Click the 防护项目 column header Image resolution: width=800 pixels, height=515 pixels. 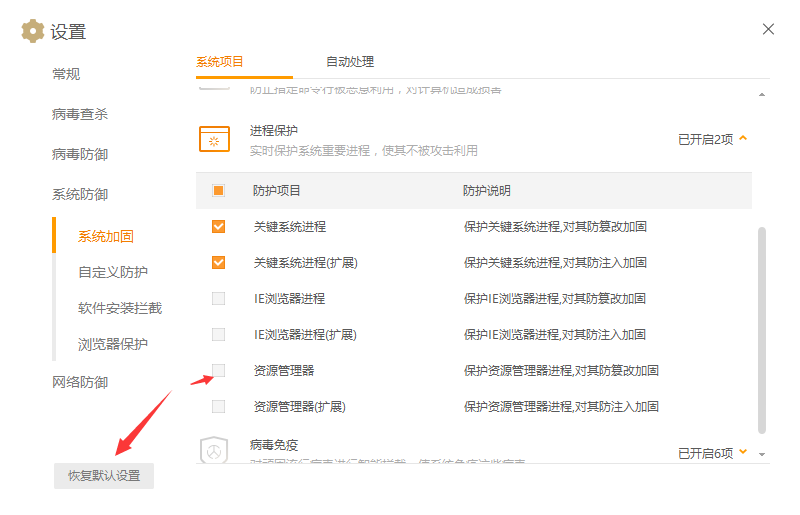(277, 191)
